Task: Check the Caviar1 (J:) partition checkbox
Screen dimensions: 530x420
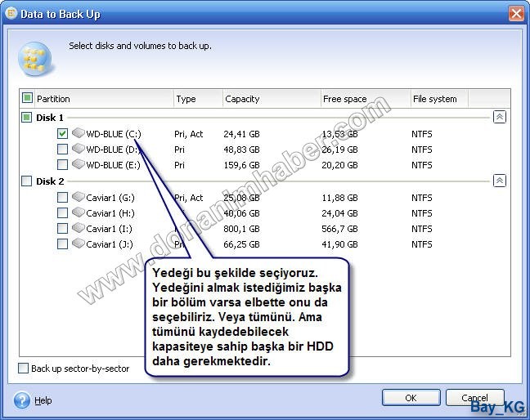Action: (x=62, y=244)
